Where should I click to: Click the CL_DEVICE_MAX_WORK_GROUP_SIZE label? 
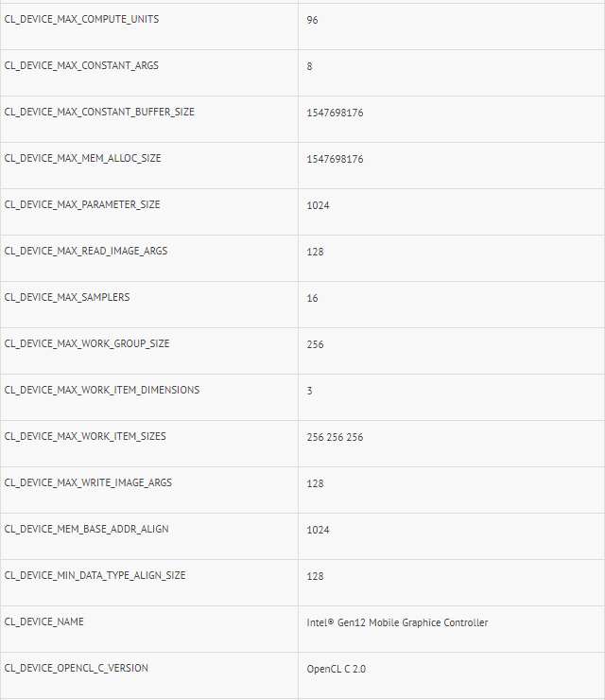tap(87, 343)
